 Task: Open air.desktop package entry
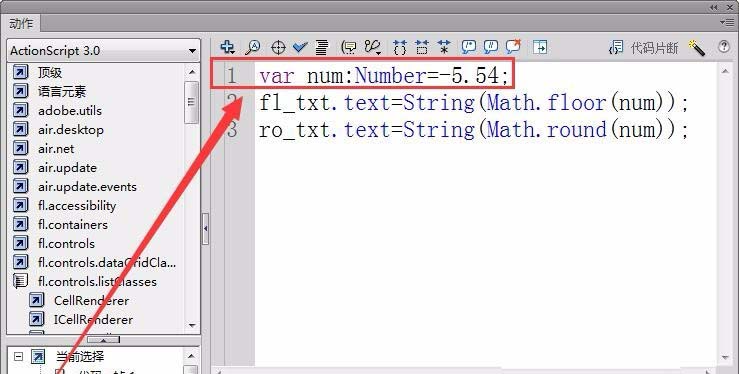[71, 130]
